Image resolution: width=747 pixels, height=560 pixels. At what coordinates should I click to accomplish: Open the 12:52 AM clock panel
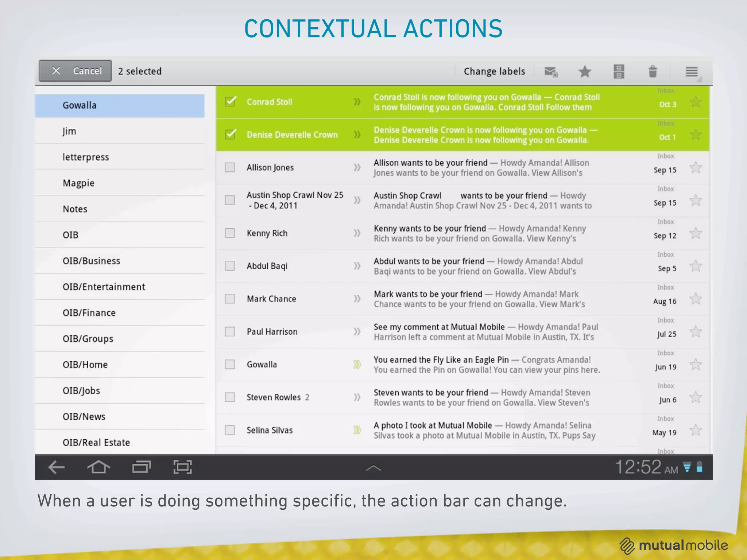coord(646,467)
